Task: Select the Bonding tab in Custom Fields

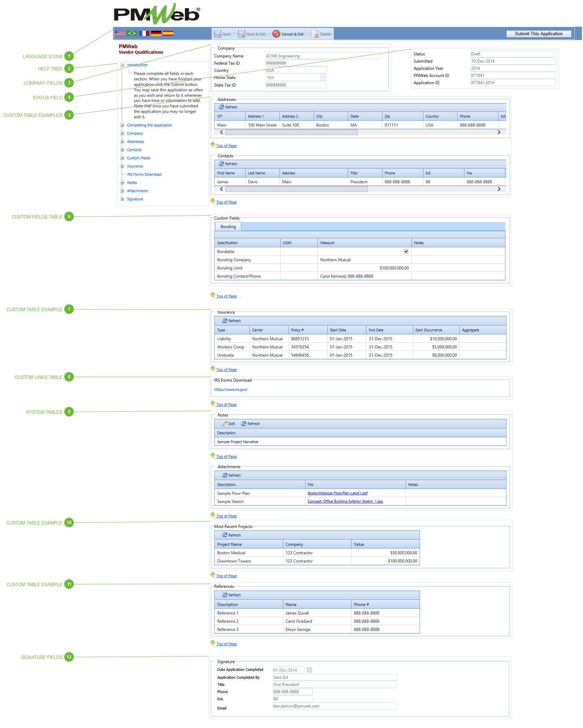Action: click(x=228, y=226)
